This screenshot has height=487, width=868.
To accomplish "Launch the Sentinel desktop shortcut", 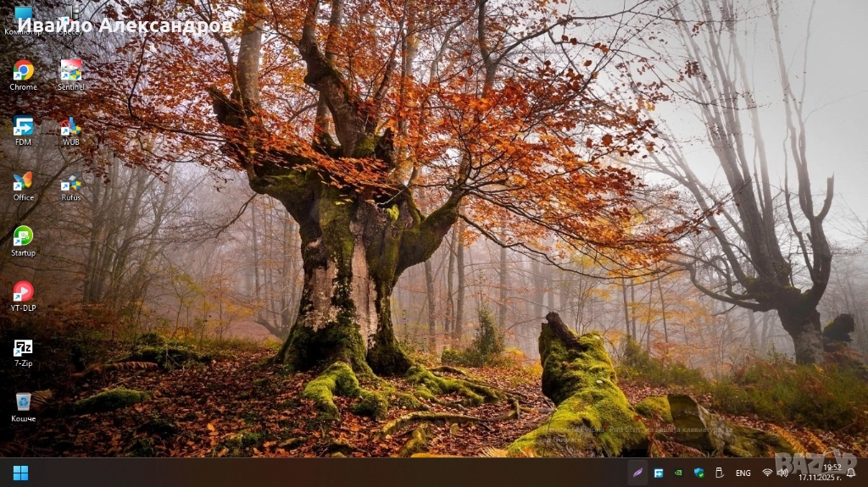I will (71, 71).
